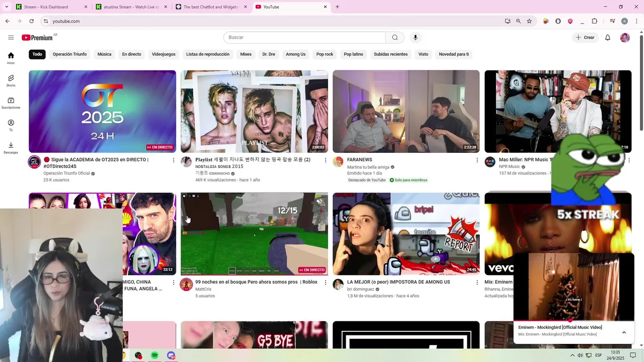This screenshot has width=644, height=362.
Task: Open Operación Triunfo Oficial channel link
Action: pos(66,173)
